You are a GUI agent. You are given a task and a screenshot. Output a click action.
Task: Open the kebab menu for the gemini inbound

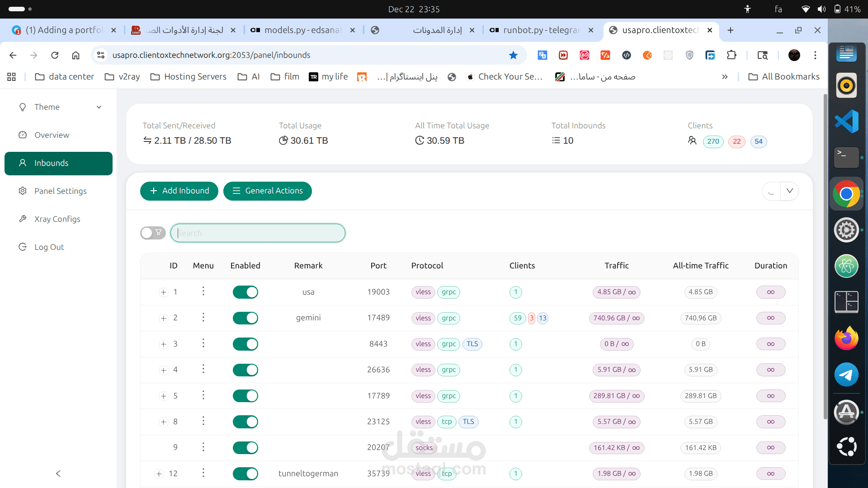[203, 318]
